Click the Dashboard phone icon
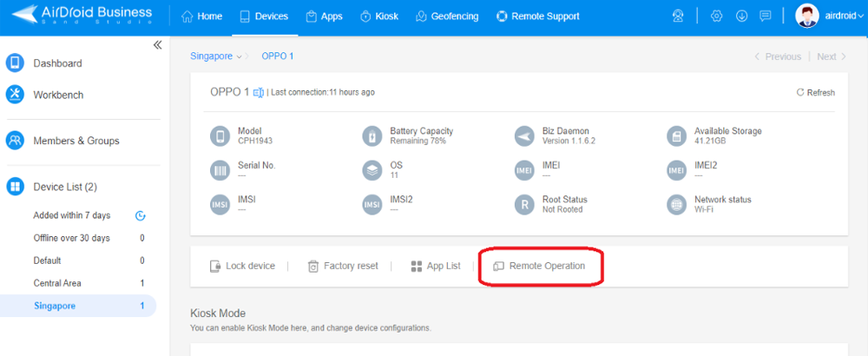 (x=15, y=63)
